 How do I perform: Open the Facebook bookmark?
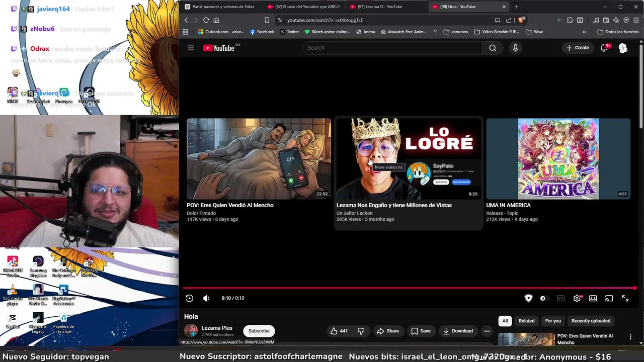pos(262,32)
